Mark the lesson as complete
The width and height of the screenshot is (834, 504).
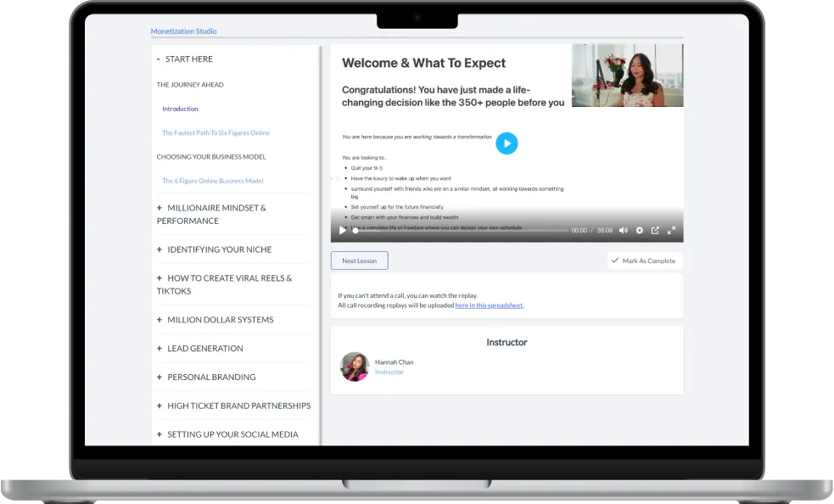[644, 260]
